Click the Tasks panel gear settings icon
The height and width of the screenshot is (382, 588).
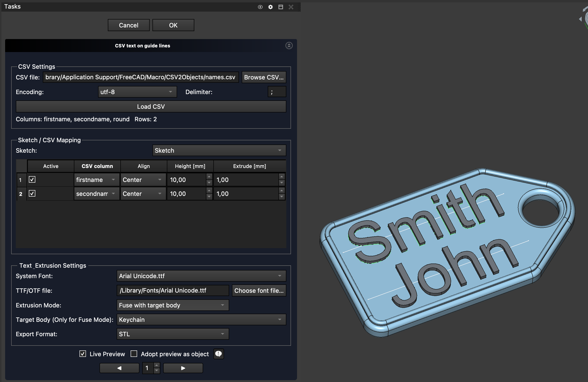tap(270, 7)
